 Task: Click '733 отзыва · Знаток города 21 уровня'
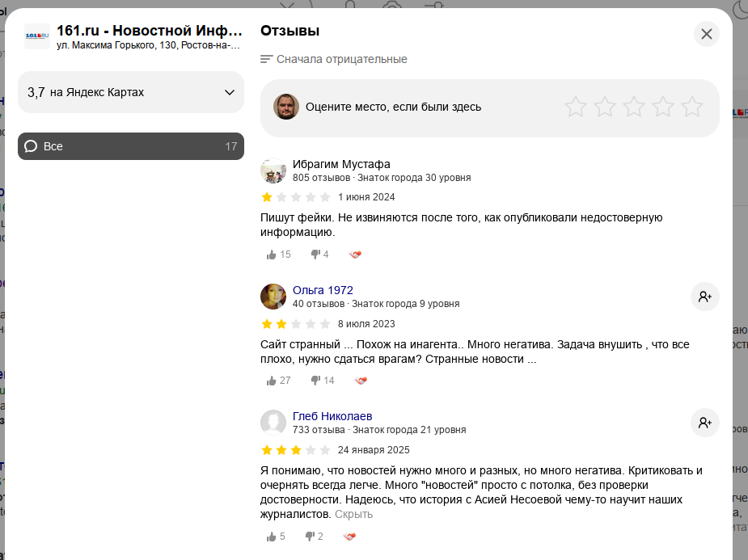tap(379, 430)
